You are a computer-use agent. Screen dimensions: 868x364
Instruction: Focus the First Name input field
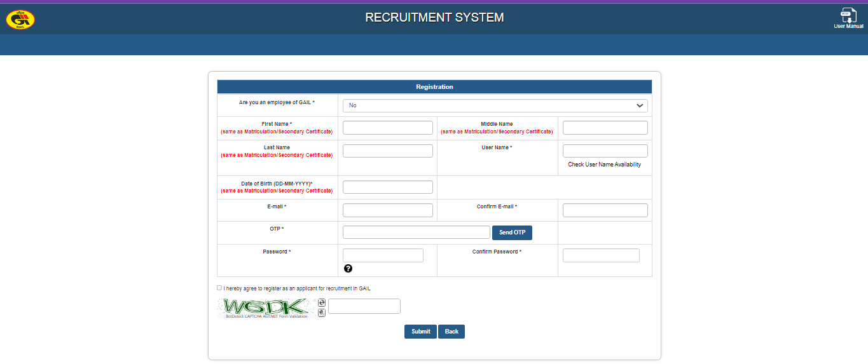coord(388,128)
